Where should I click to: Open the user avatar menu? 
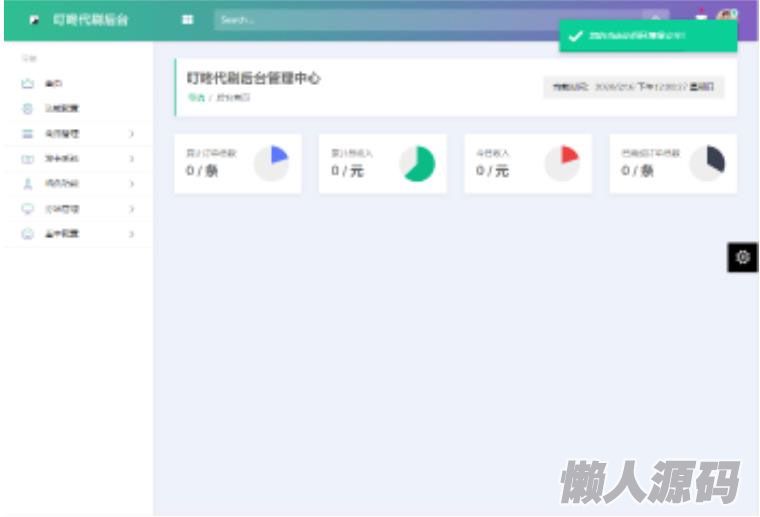click(x=727, y=16)
